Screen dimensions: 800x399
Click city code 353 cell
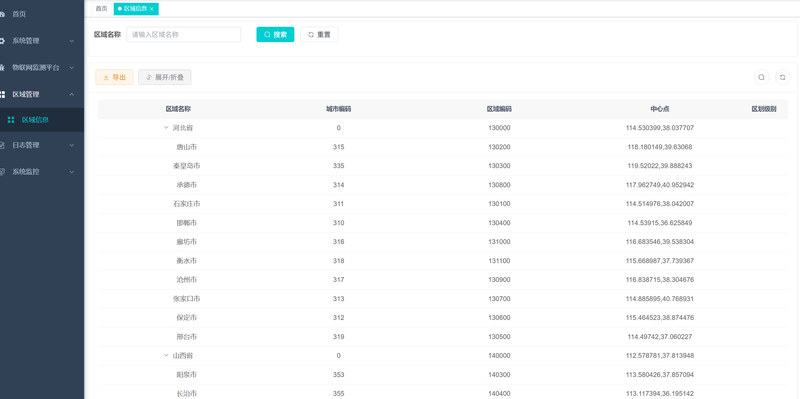click(x=339, y=375)
